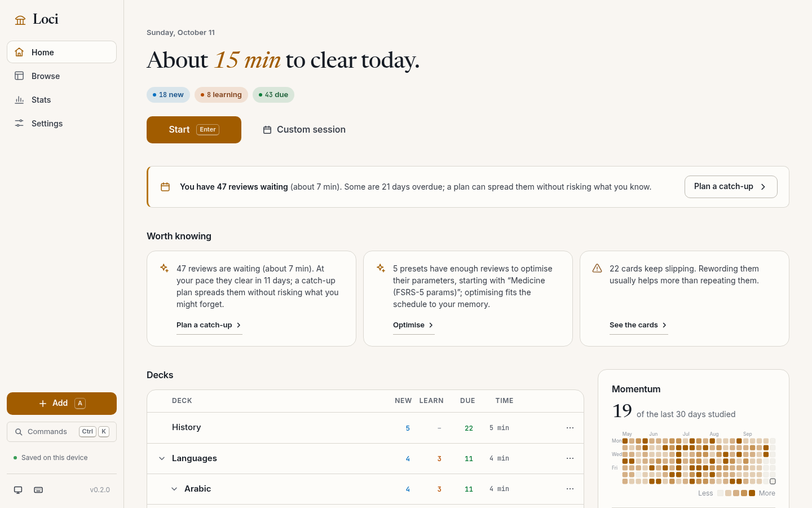Collapse the Languages deck chevron
Image resolution: width=812 pixels, height=508 pixels.
coord(162,458)
